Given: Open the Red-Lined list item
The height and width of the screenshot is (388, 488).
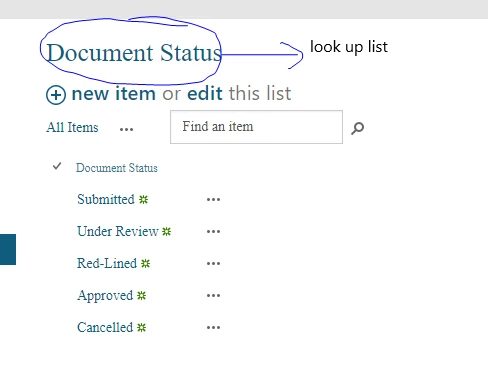Looking at the screenshot, I should [107, 263].
